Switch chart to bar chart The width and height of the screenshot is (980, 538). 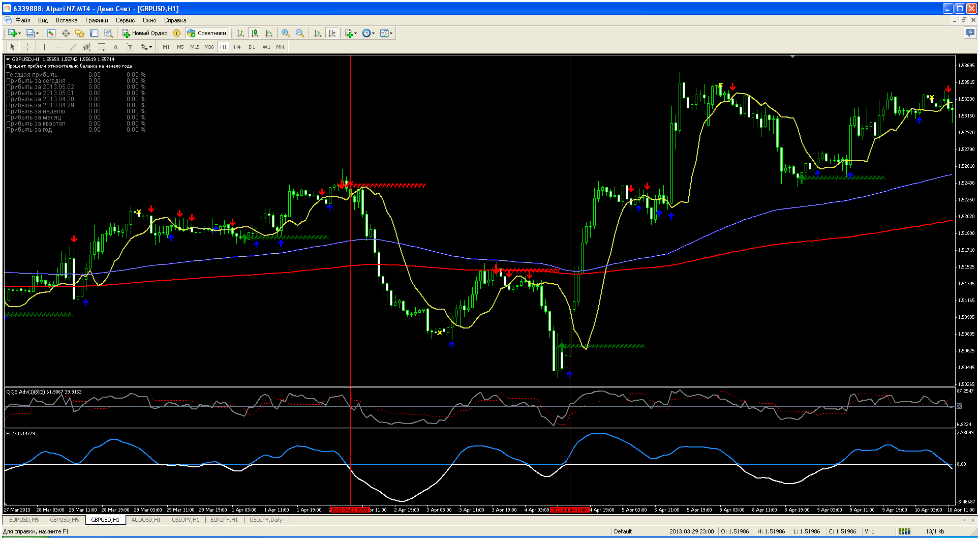point(240,33)
